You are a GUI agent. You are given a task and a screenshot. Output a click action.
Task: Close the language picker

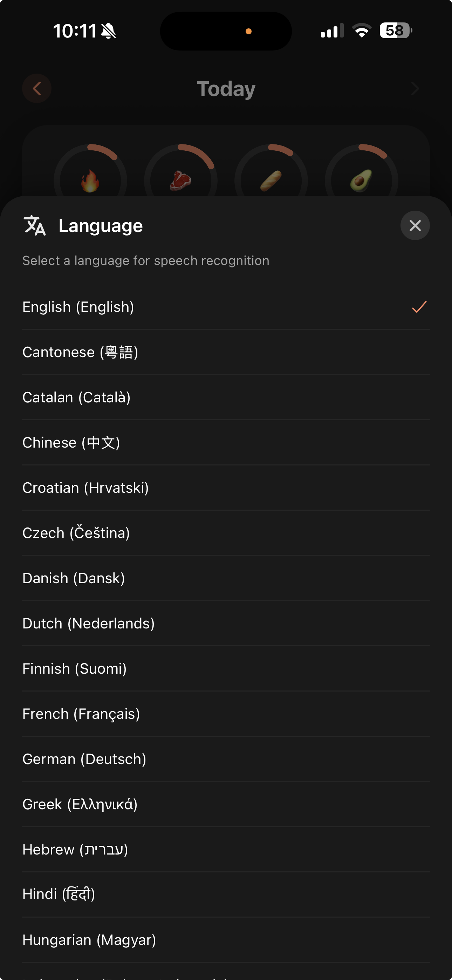point(415,225)
